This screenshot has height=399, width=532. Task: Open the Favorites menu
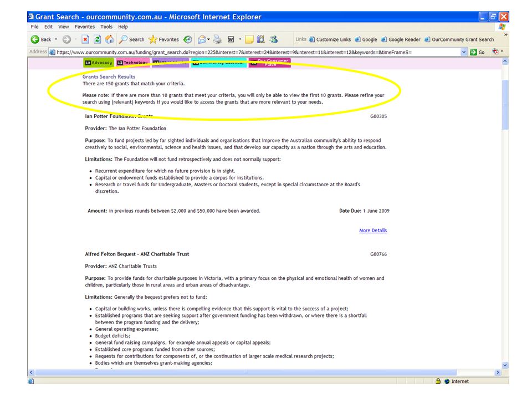(x=85, y=27)
